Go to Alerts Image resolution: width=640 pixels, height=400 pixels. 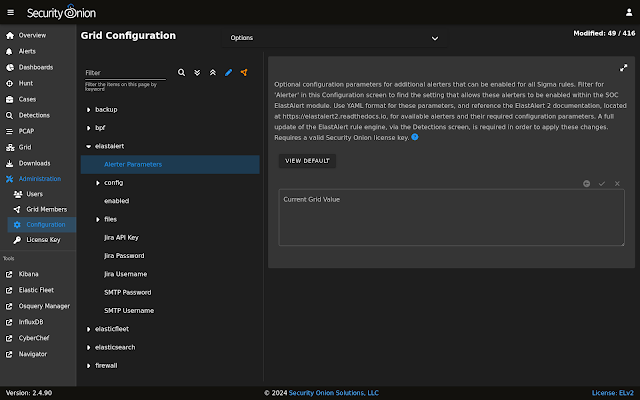[38, 51]
